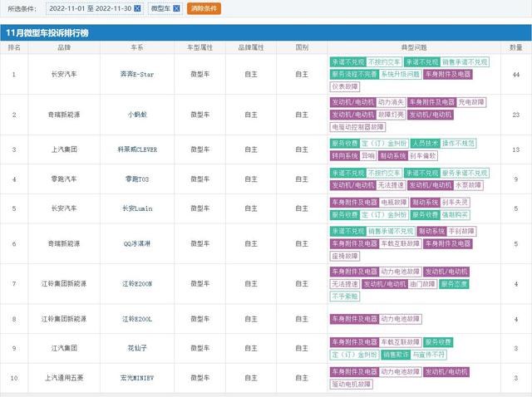The height and width of the screenshot is (397, 532).
Task: Click the 手刹故障 tag for QQ冰淇淋
Action: point(461,231)
